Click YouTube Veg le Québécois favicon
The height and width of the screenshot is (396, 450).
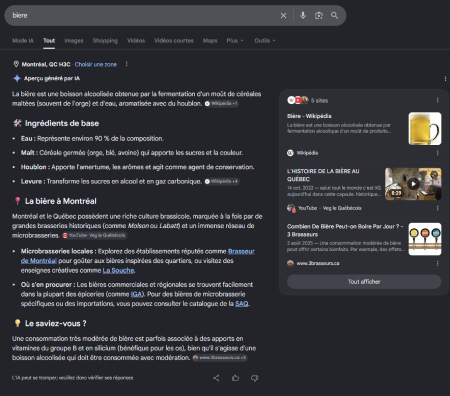[x=291, y=208]
